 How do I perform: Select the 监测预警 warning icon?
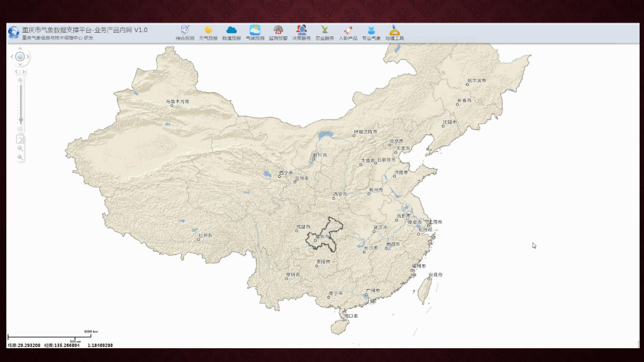278,32
